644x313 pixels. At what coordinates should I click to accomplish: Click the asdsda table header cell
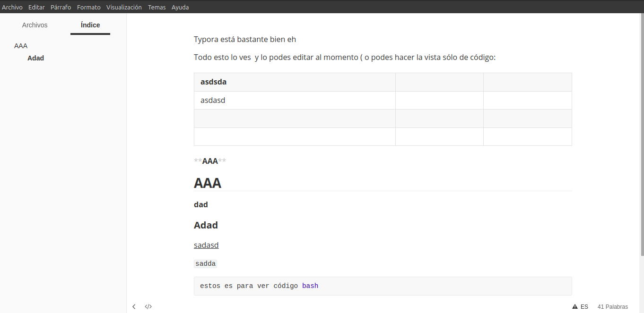[x=214, y=82]
